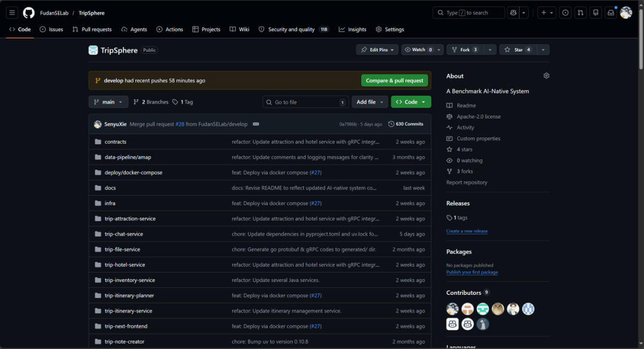Open the green Code dropdown button

(x=411, y=102)
